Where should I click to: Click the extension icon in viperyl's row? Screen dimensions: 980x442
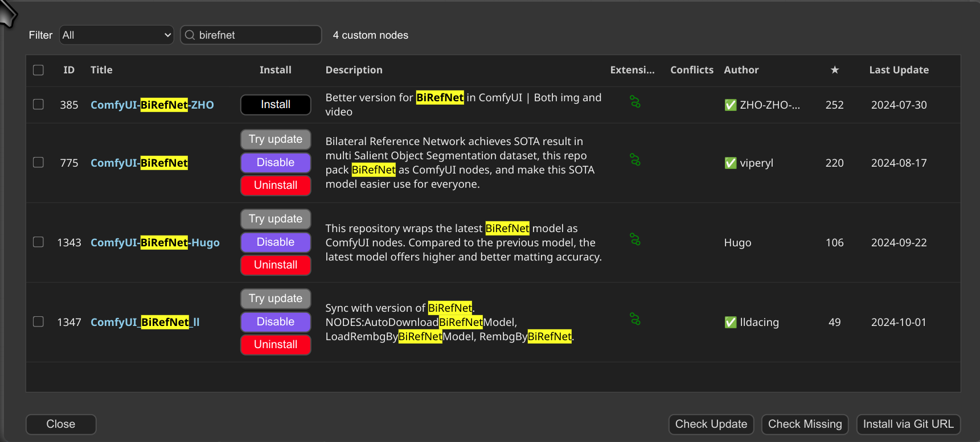[x=635, y=160]
